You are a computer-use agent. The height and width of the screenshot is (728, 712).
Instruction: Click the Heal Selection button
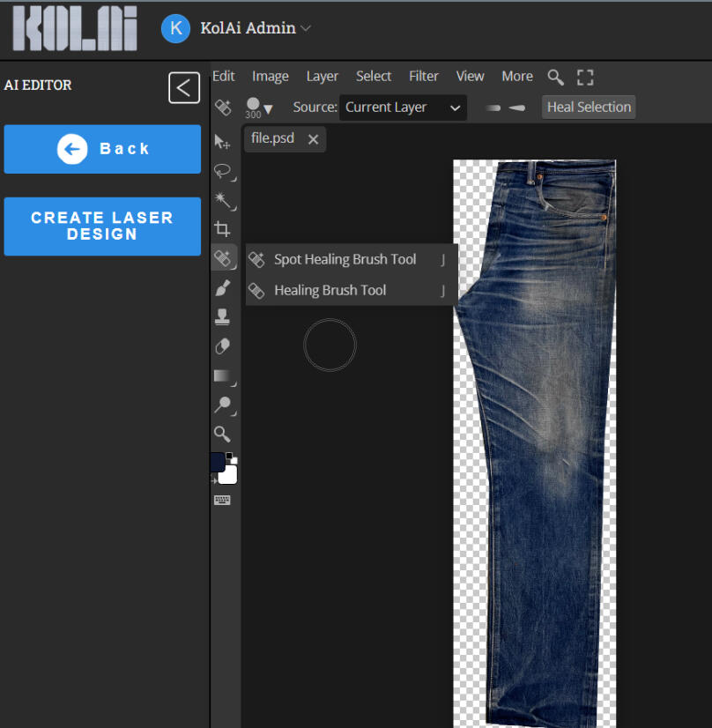tap(589, 108)
